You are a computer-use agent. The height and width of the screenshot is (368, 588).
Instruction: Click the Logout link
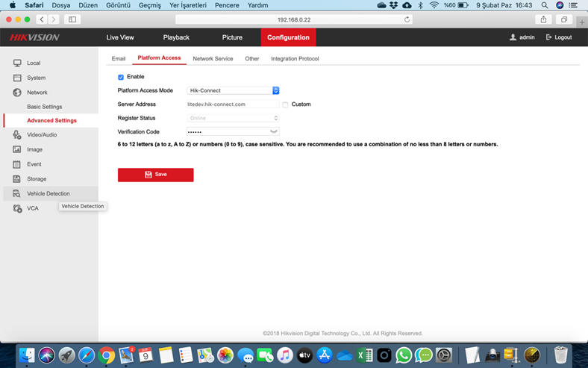point(559,37)
